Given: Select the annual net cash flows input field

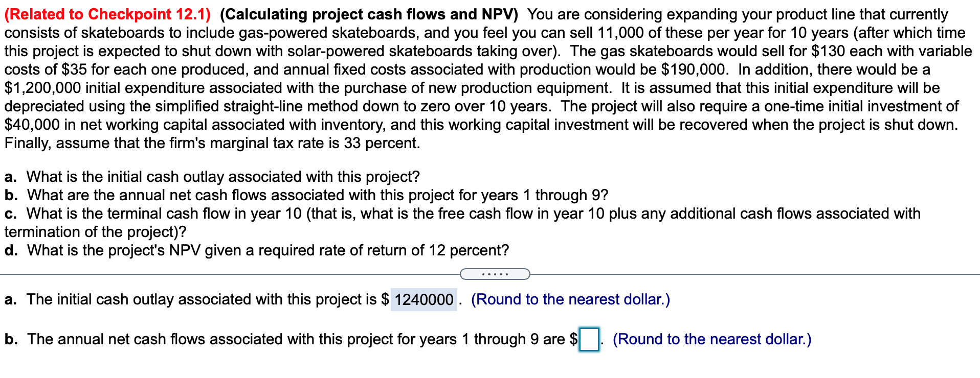Looking at the screenshot, I should pos(588,339).
